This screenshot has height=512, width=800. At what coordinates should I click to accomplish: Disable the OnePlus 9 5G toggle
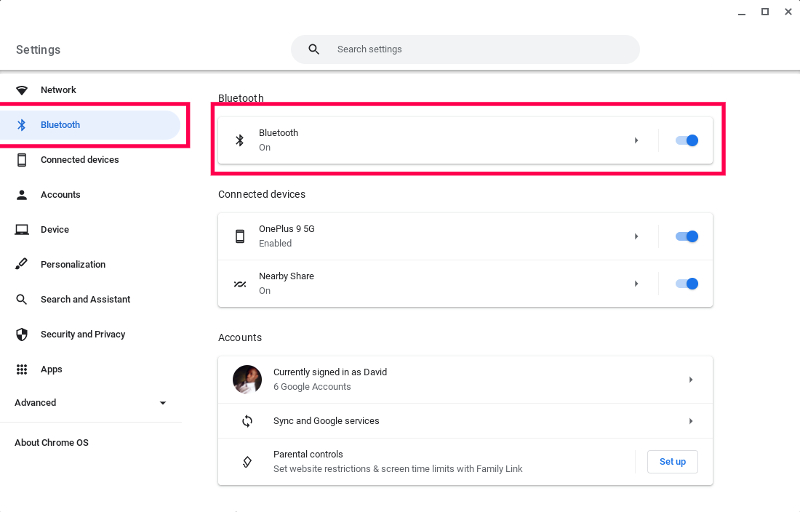687,236
